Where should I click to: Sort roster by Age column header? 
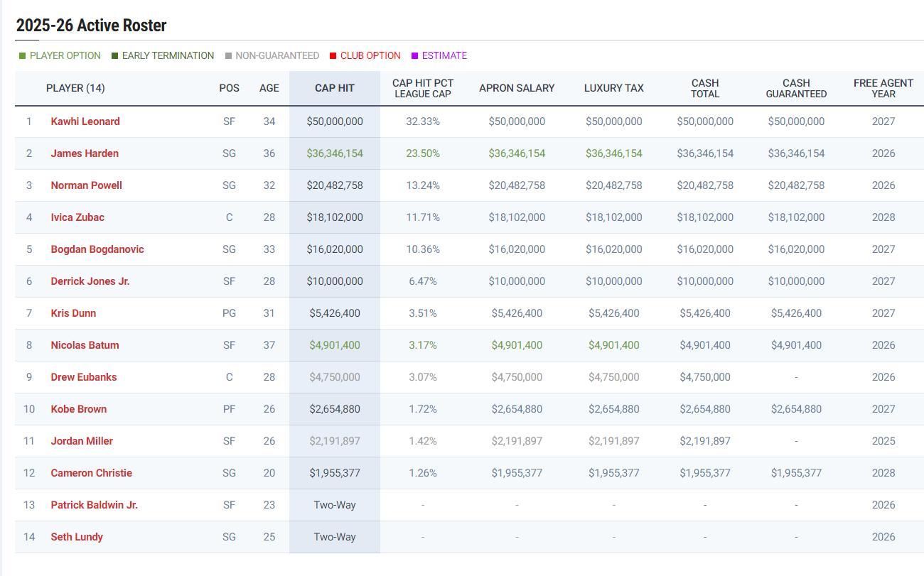[269, 88]
